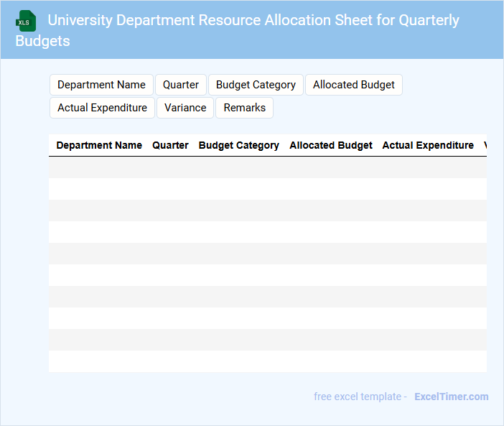
Task: Select the Actual Expenditure column header
Action: pos(428,145)
